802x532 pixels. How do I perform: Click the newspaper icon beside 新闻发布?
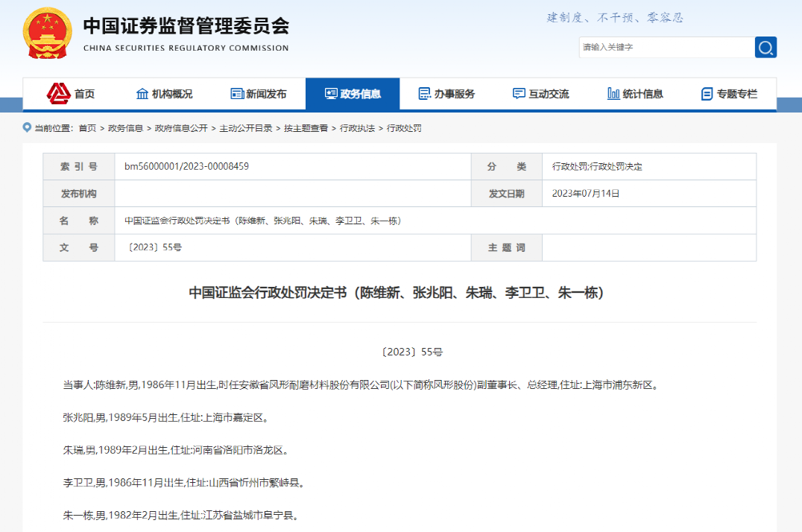click(x=236, y=93)
